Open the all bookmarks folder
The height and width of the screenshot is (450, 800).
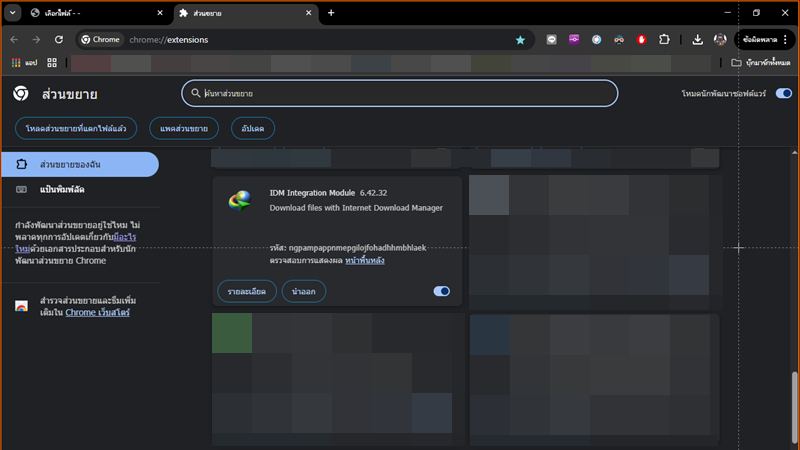(760, 63)
